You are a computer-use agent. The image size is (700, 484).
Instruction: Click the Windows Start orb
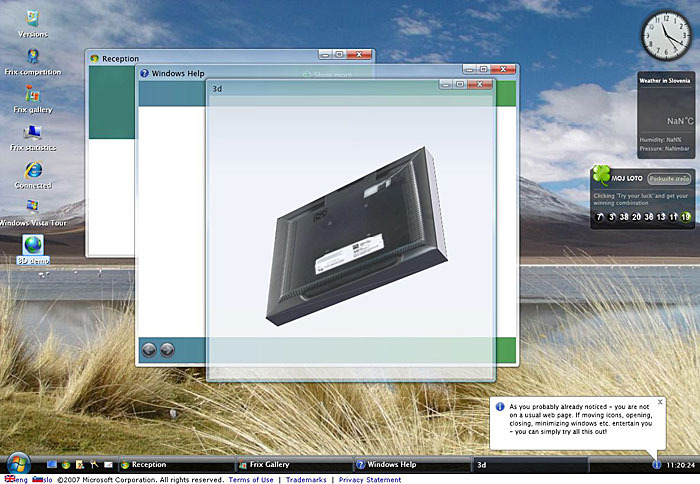pos(18,463)
